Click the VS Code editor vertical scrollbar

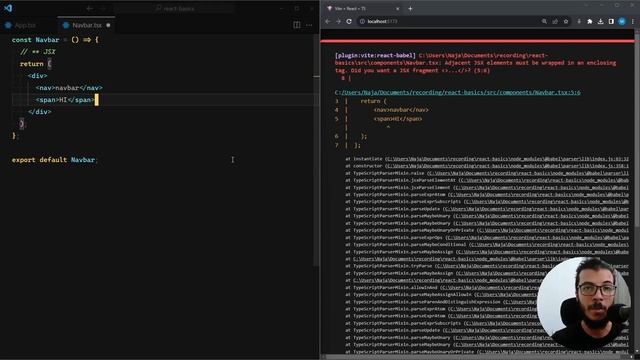coord(317,151)
